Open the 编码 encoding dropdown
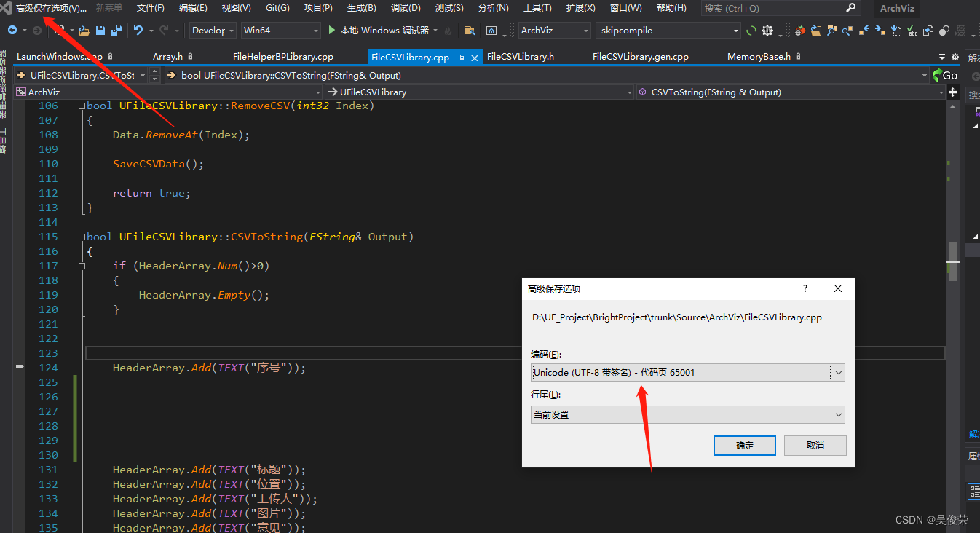 [688, 372]
